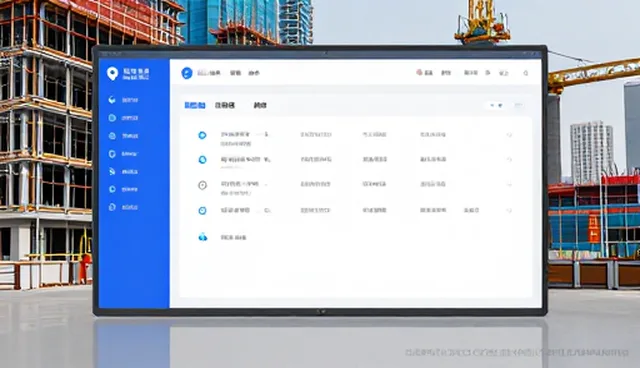The width and height of the screenshot is (640, 368).
Task: Open the three-dot more menu beside the dropdown
Action: point(518,105)
